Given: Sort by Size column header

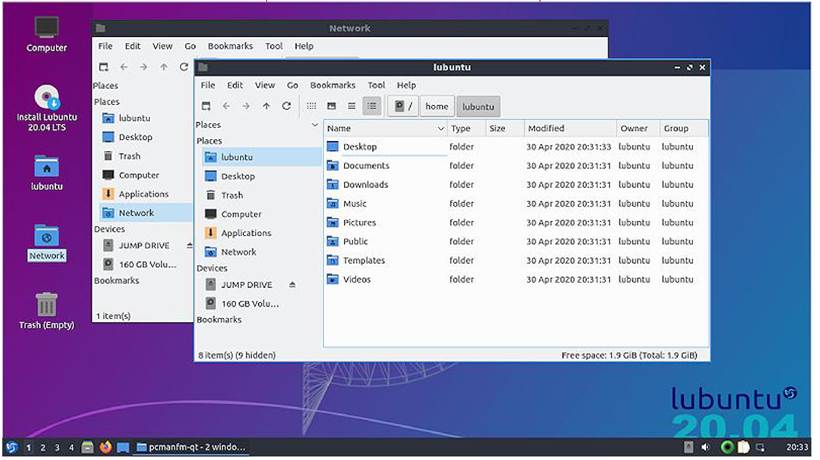Looking at the screenshot, I should coord(505,128).
